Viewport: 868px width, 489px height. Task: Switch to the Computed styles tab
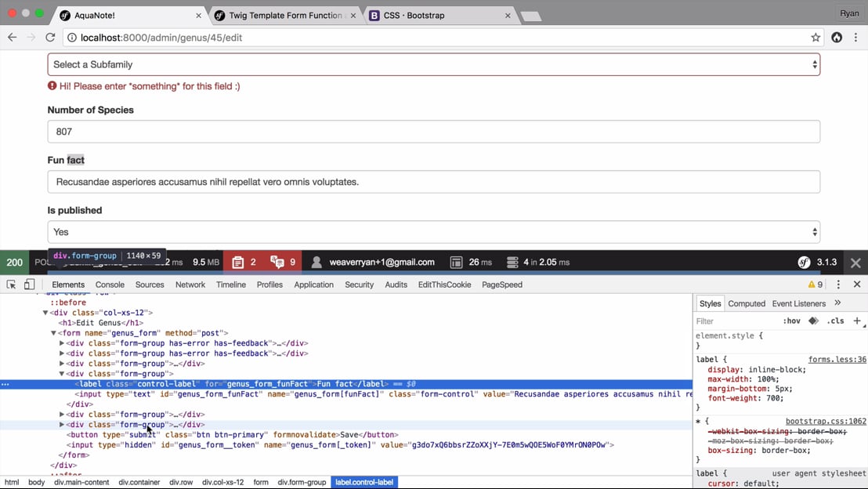[x=747, y=303]
